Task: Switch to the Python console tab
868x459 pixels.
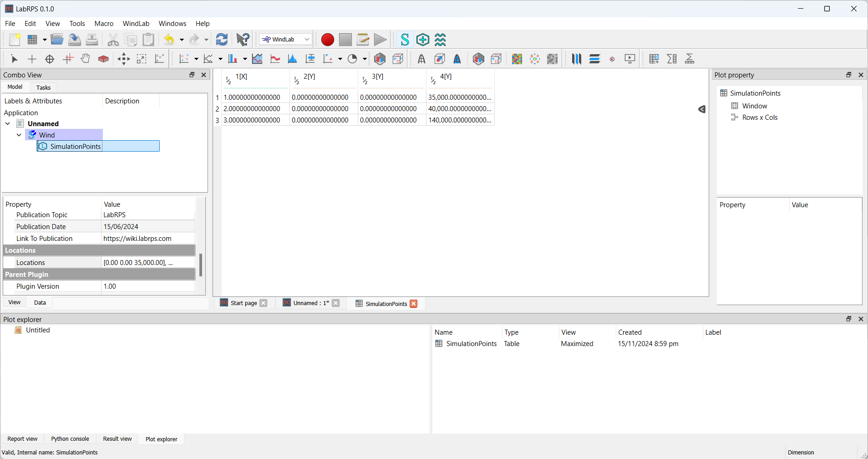Action: pos(70,439)
